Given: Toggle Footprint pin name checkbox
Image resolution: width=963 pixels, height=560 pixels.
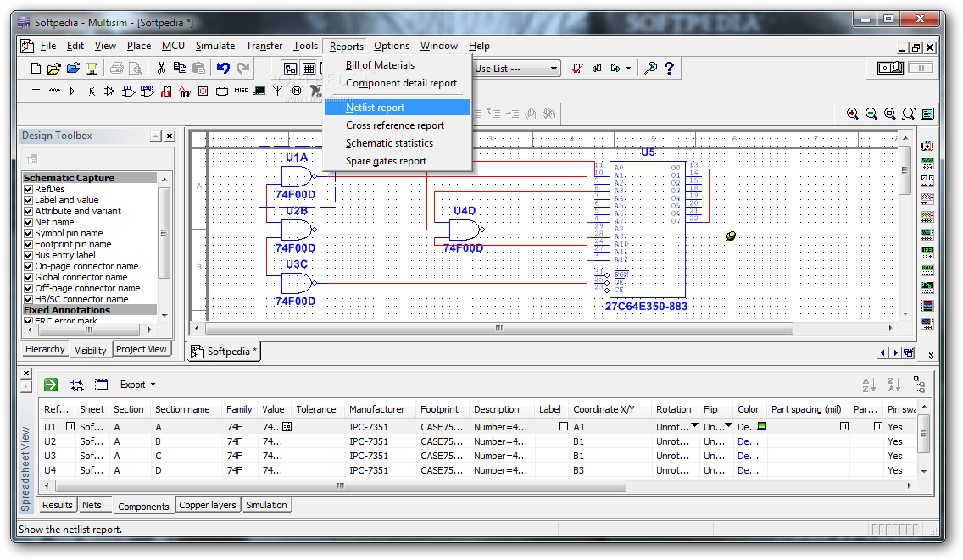Looking at the screenshot, I should pyautogui.click(x=28, y=244).
